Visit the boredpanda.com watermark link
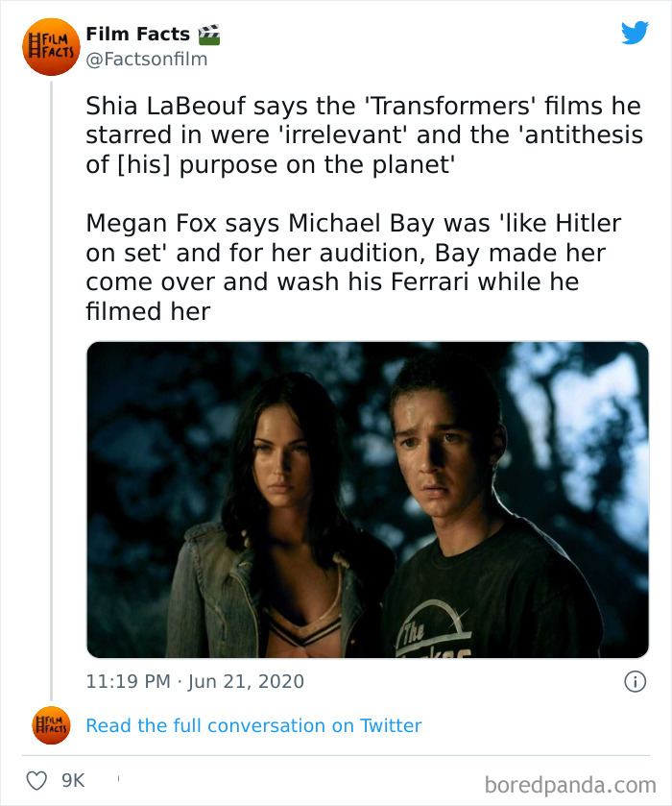672x806 pixels. (x=571, y=781)
